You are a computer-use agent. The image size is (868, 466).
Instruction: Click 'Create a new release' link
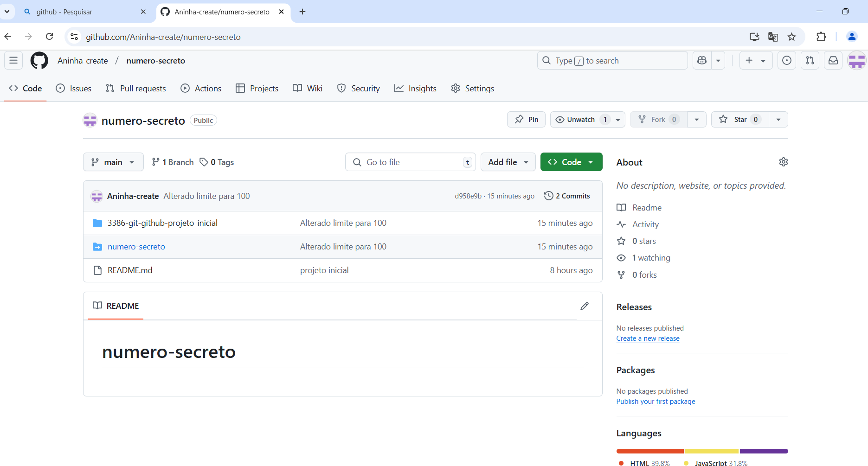(x=648, y=338)
